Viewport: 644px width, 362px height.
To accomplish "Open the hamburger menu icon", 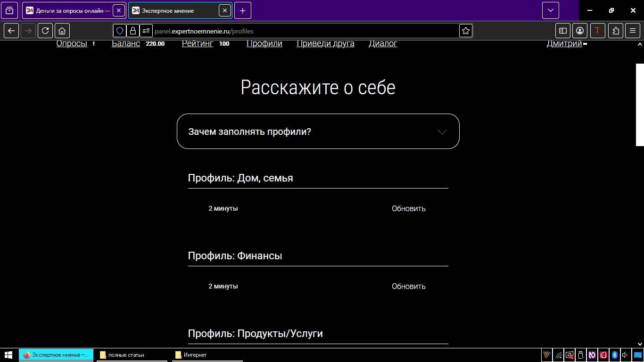I will pos(633,31).
